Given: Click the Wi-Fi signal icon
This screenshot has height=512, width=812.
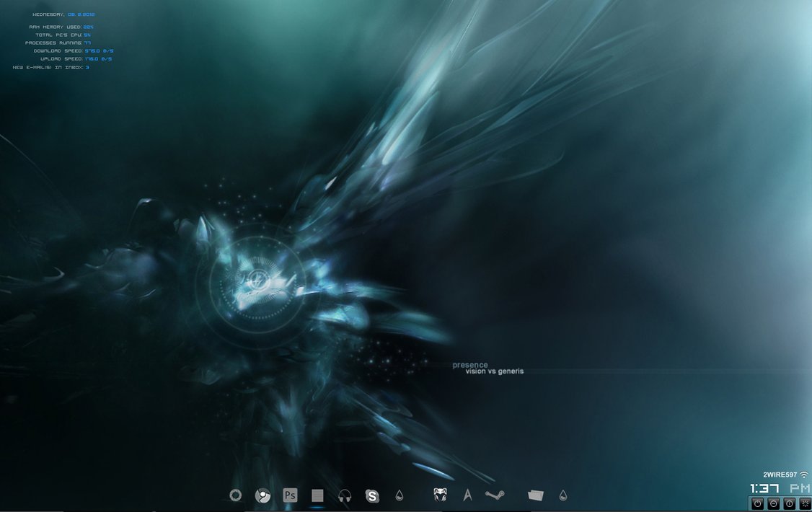Looking at the screenshot, I should pos(804,475).
